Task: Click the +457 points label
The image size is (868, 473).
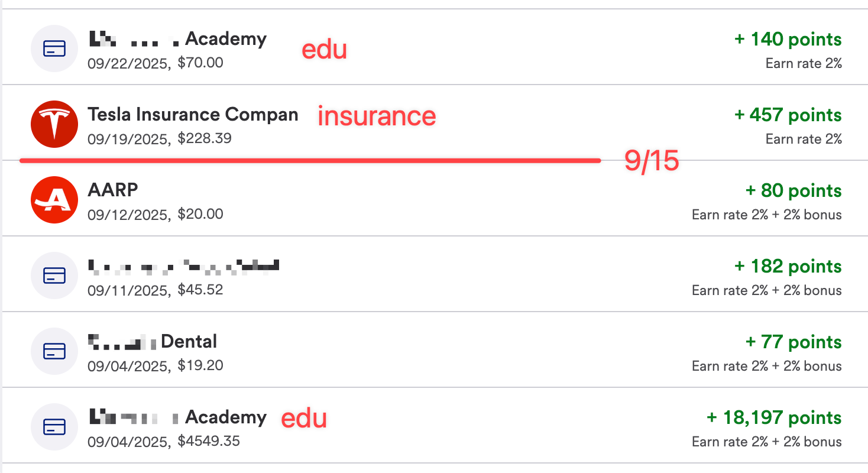Action: click(788, 115)
